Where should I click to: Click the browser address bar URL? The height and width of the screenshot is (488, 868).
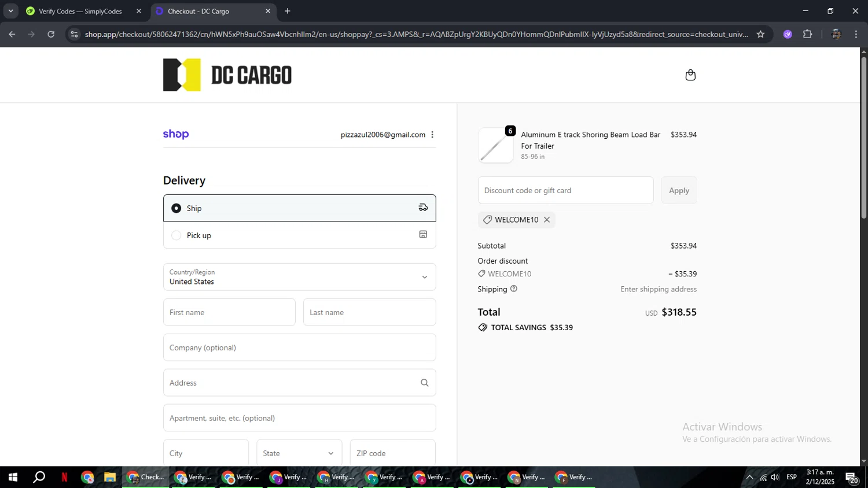416,34
